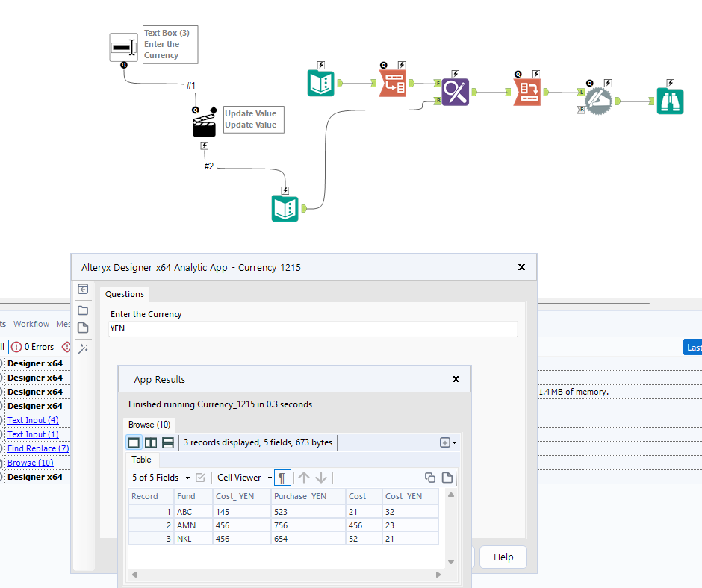The height and width of the screenshot is (588, 702).
Task: Click the Last button in results pane
Action: click(x=693, y=347)
